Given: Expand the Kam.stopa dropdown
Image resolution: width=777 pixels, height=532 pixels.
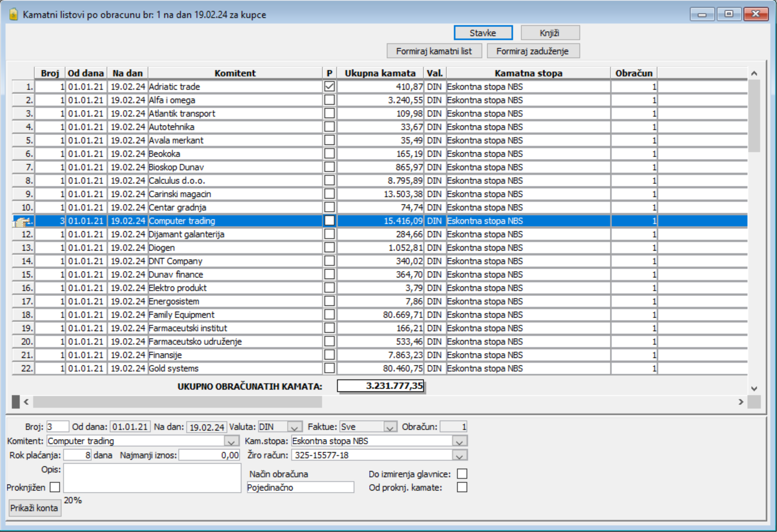Looking at the screenshot, I should coord(459,441).
